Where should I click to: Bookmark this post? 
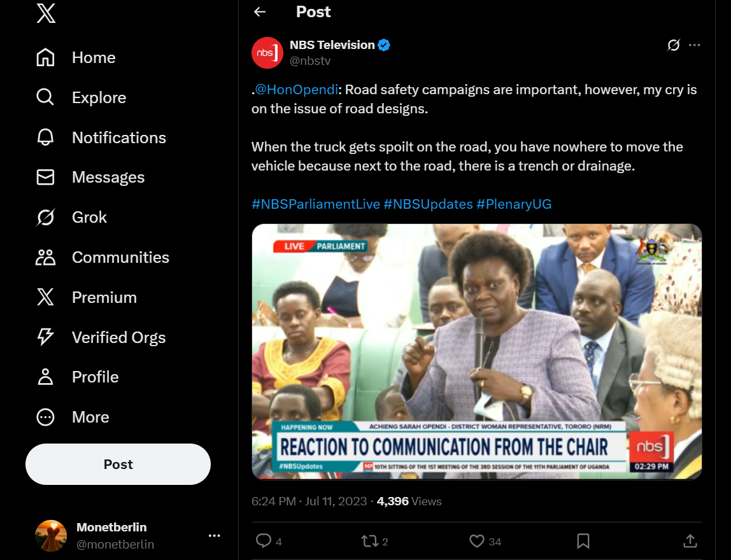point(583,541)
